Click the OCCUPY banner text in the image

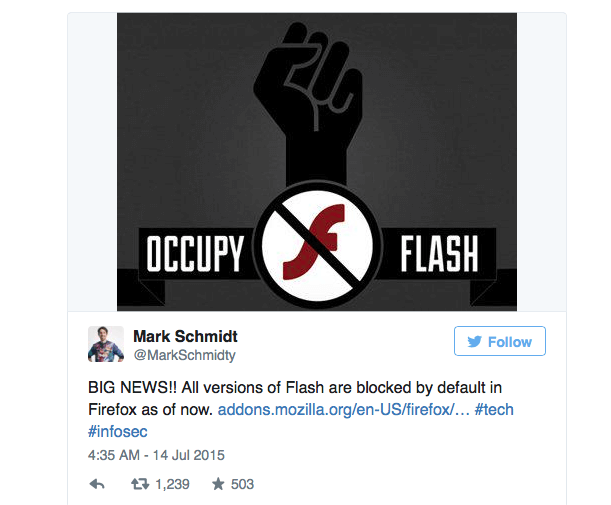click(195, 254)
